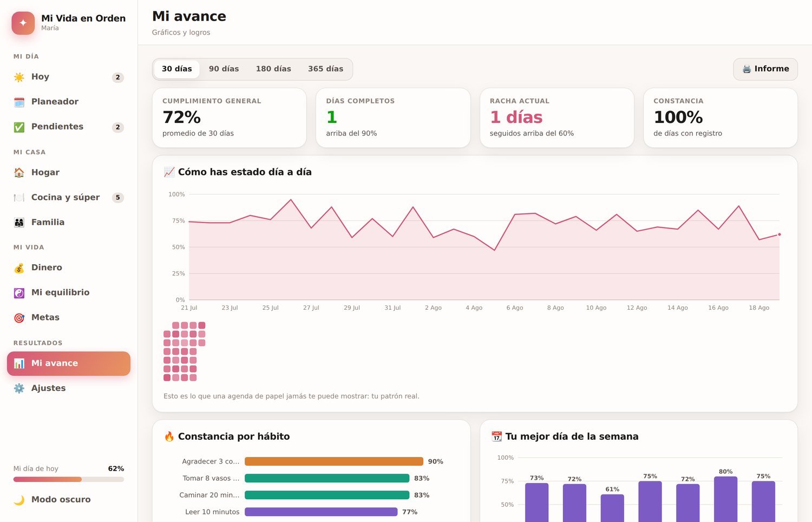Click the Informe button label
812x522 pixels.
pos(771,69)
